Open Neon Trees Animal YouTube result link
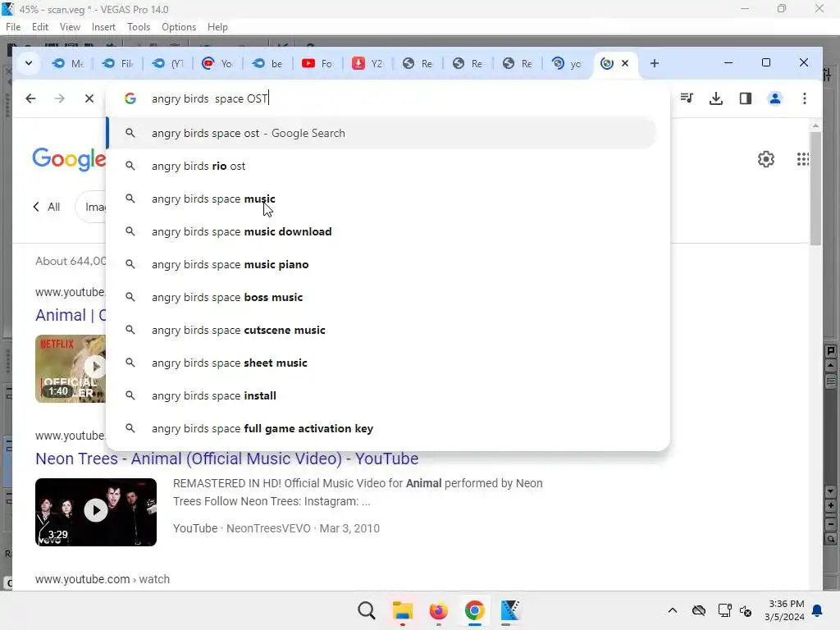 (x=226, y=459)
